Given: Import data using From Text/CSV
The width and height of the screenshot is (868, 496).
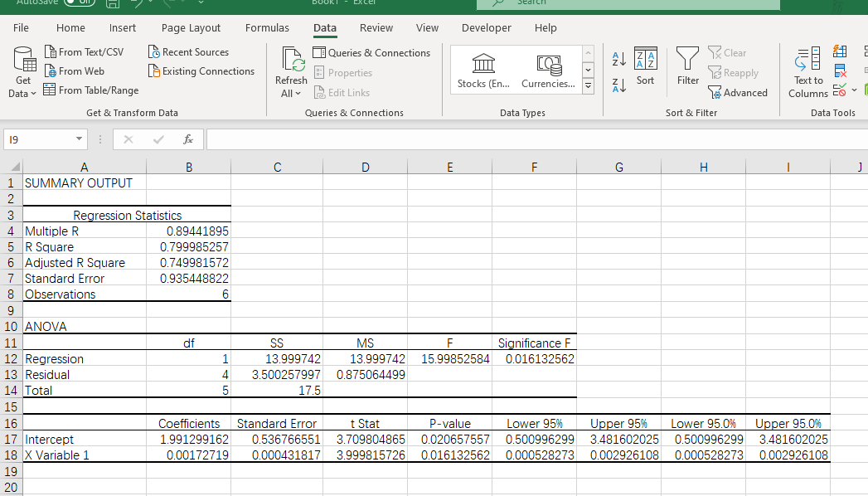Looking at the screenshot, I should click(85, 51).
